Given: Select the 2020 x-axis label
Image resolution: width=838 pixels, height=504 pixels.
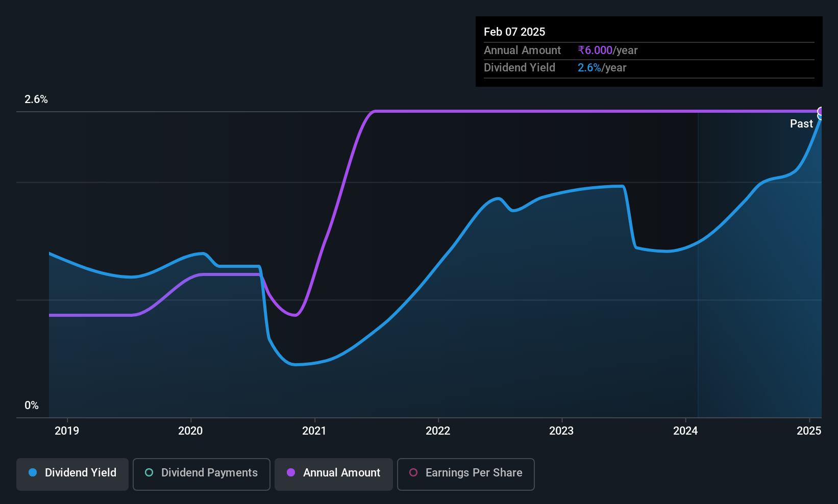Looking at the screenshot, I should click(x=190, y=431).
